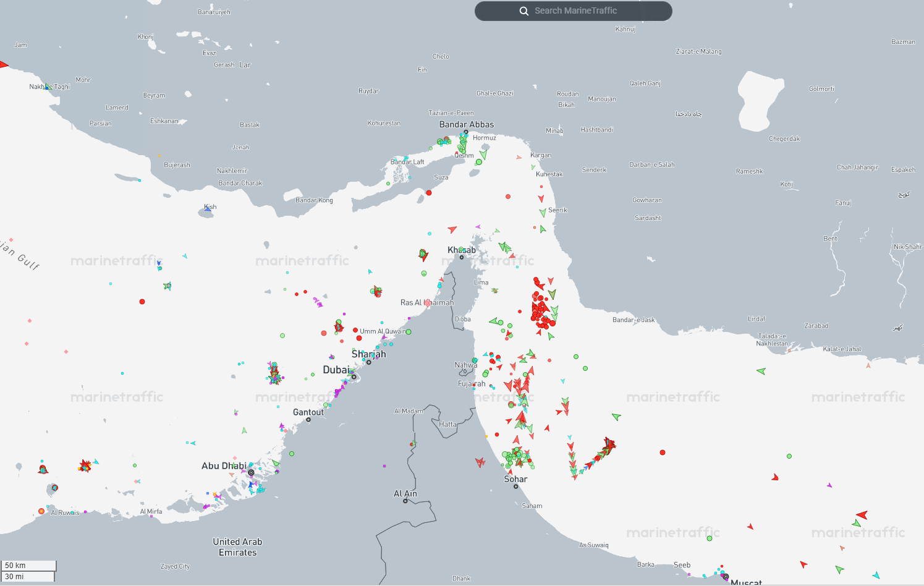The width and height of the screenshot is (924, 586).
Task: Select the green circle vessel next to Umm Al Quwain
Action: tap(409, 332)
